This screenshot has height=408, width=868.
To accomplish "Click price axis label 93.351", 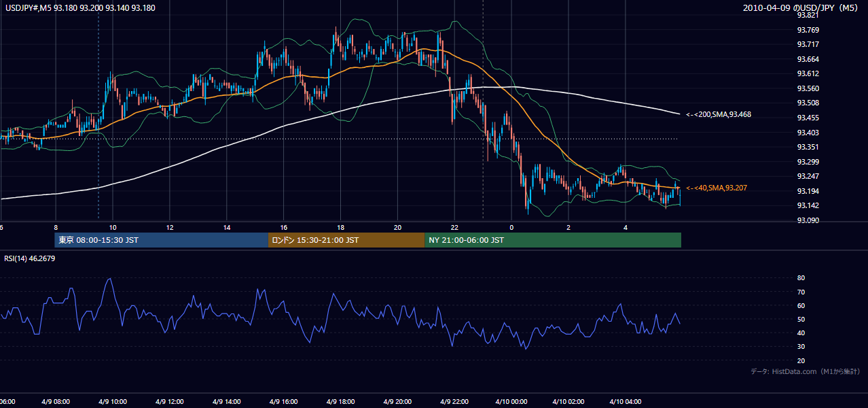I will [x=808, y=147].
